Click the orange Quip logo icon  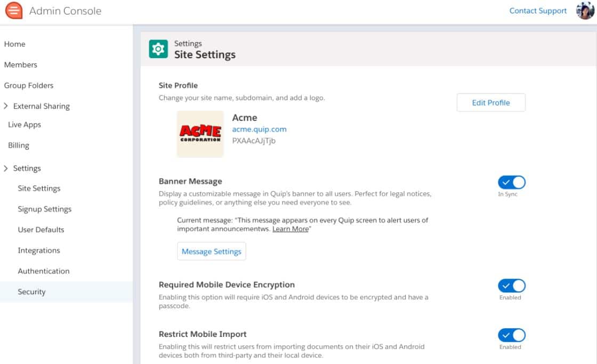pyautogui.click(x=14, y=11)
